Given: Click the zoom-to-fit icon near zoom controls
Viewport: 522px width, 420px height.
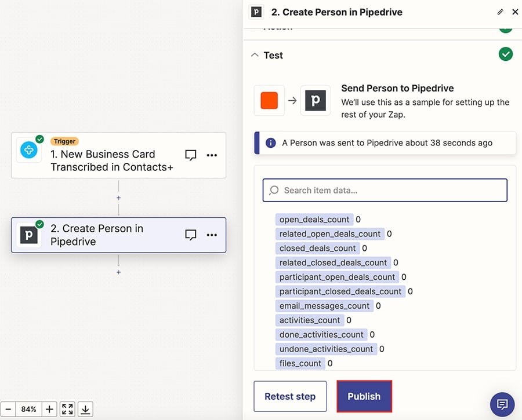Looking at the screenshot, I should pyautogui.click(x=67, y=409).
